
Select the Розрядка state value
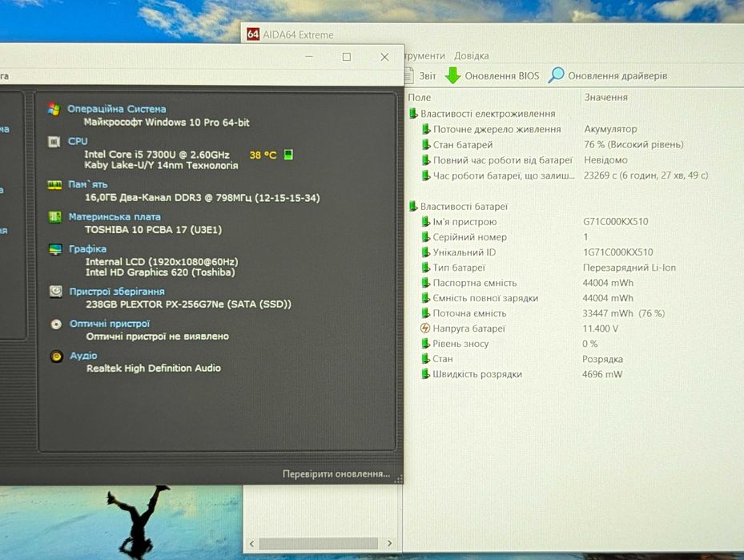click(602, 359)
